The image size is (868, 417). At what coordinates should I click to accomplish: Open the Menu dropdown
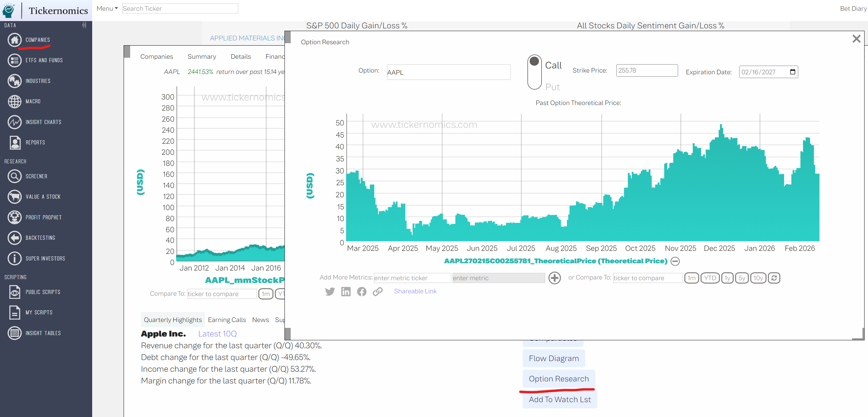[x=107, y=9]
